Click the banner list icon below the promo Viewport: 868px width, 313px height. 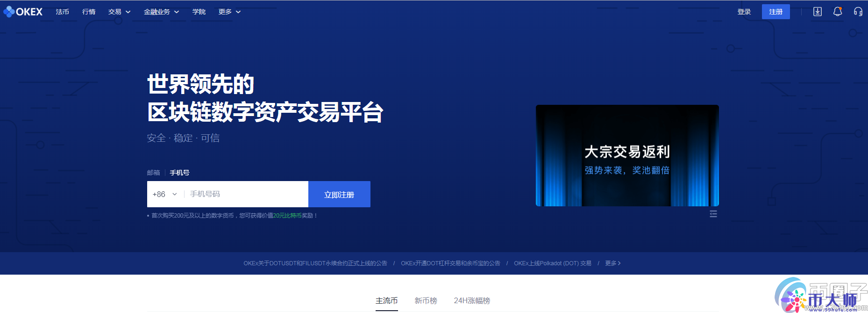pyautogui.click(x=713, y=214)
